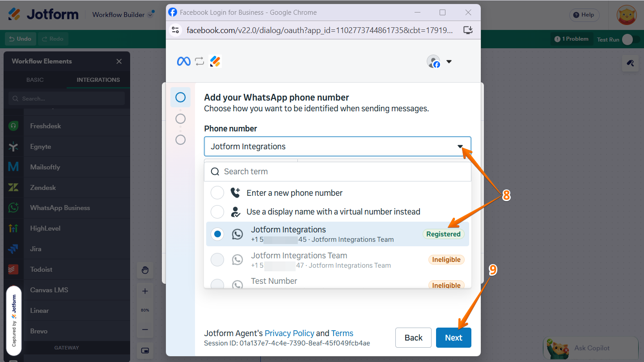
Task: Click the Back button
Action: click(414, 337)
